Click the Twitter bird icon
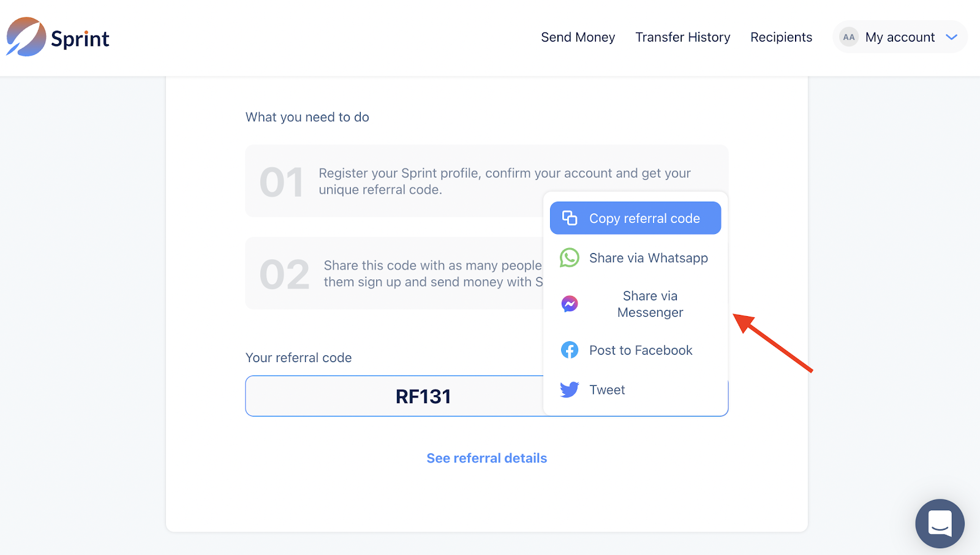 [570, 390]
